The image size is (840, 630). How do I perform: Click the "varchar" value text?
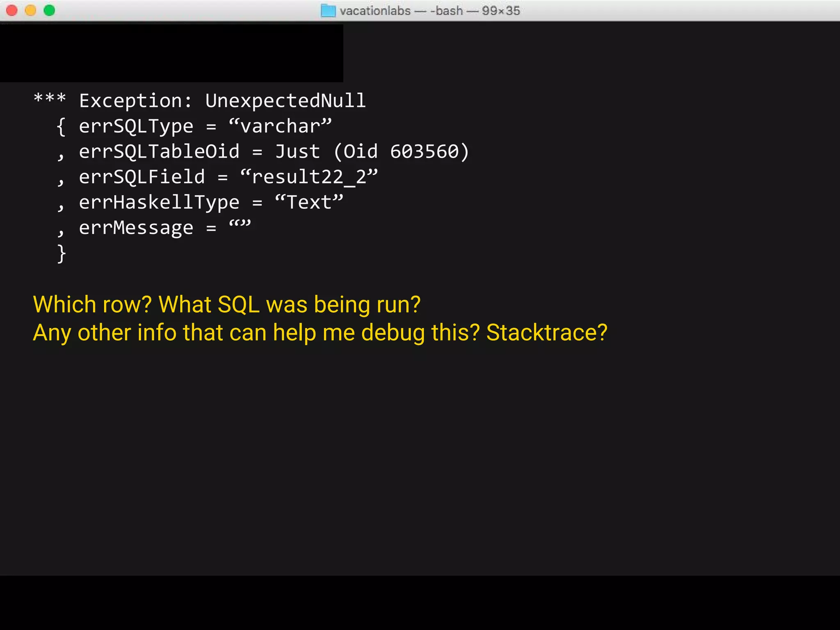point(280,126)
